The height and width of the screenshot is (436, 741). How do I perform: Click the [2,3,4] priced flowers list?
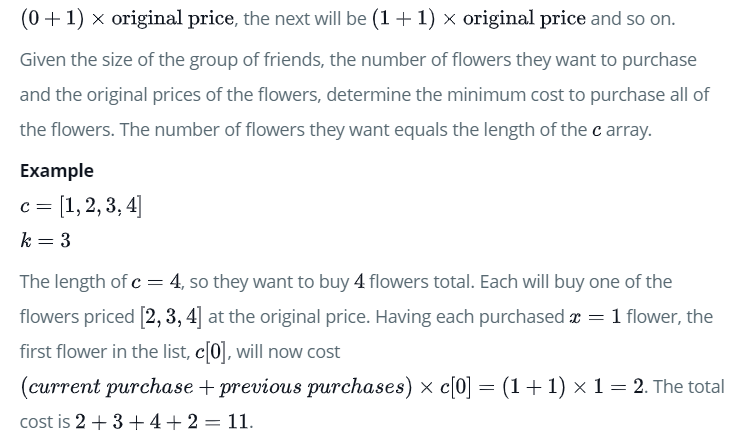[x=171, y=317]
